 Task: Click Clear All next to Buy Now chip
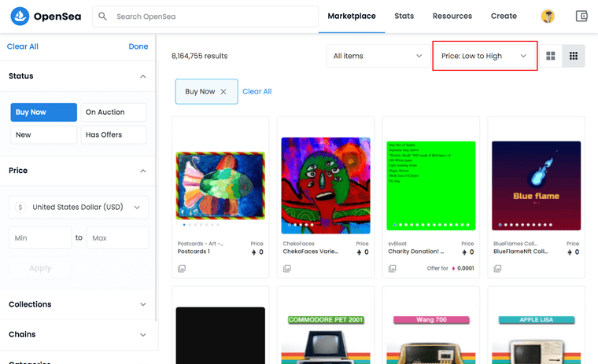pyautogui.click(x=257, y=91)
